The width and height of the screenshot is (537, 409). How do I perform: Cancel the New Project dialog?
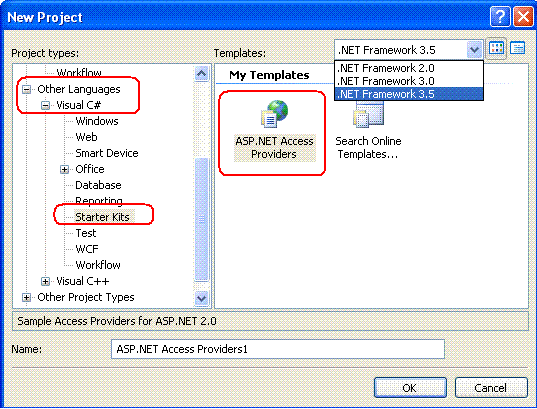pos(491,388)
